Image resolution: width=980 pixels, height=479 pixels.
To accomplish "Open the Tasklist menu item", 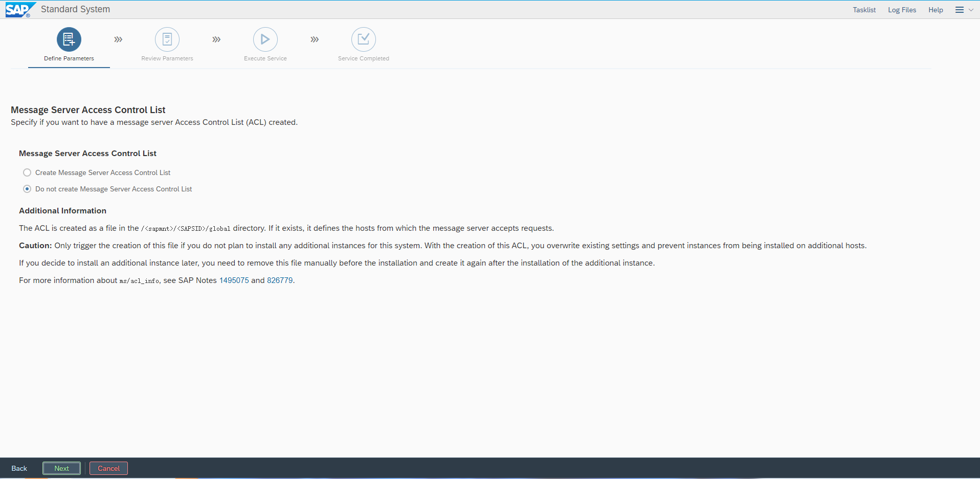I will pyautogui.click(x=864, y=10).
